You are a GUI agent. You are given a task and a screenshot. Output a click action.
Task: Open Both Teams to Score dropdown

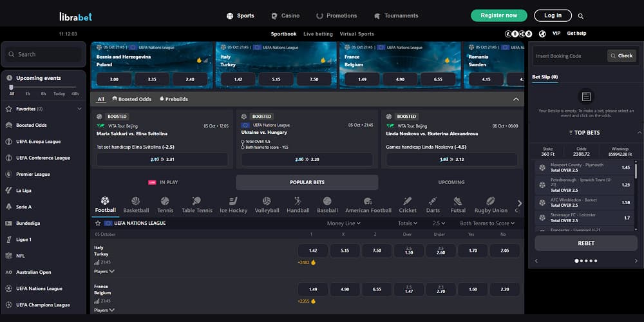tap(487, 223)
